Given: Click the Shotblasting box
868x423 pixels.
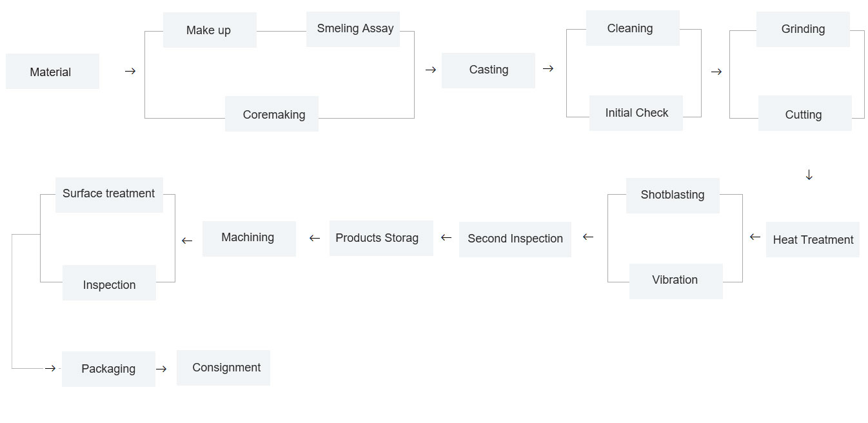Looking at the screenshot, I should 673,195.
